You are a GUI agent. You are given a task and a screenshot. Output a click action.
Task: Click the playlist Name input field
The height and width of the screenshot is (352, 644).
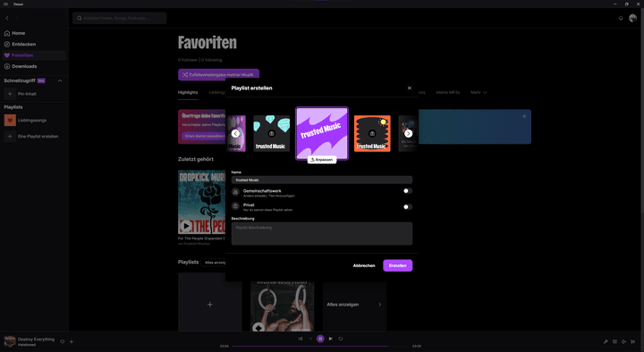(x=322, y=180)
